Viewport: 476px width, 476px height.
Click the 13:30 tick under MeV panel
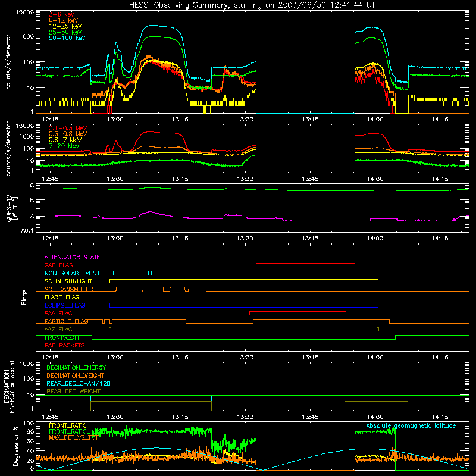pos(245,179)
